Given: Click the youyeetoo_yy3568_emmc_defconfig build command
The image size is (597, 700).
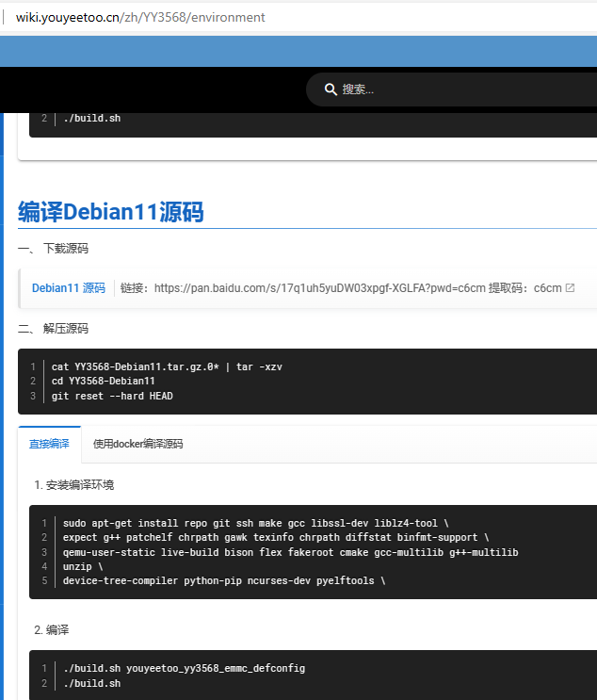Looking at the screenshot, I should click(x=184, y=668).
